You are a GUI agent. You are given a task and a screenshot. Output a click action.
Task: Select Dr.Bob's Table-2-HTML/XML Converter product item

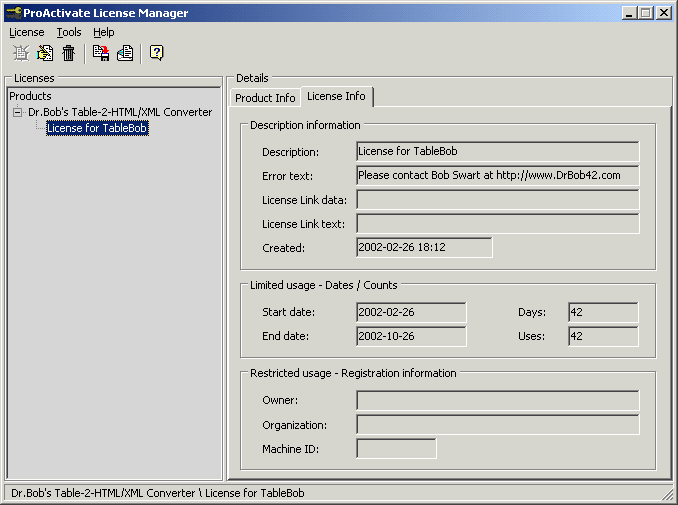point(120,112)
